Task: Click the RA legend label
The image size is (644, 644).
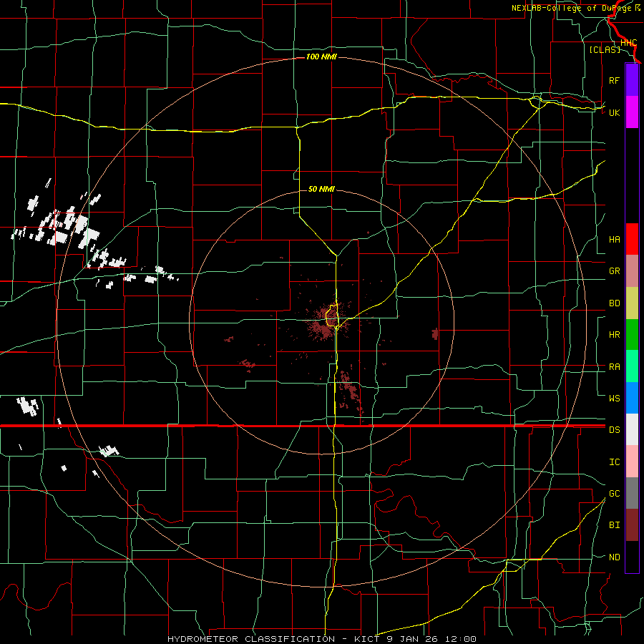Action: click(x=614, y=367)
